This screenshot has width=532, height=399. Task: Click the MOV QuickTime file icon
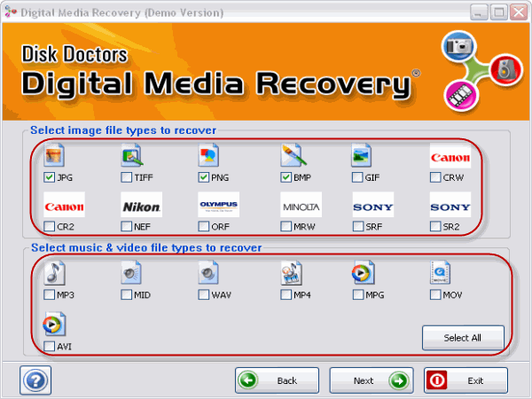pos(440,273)
